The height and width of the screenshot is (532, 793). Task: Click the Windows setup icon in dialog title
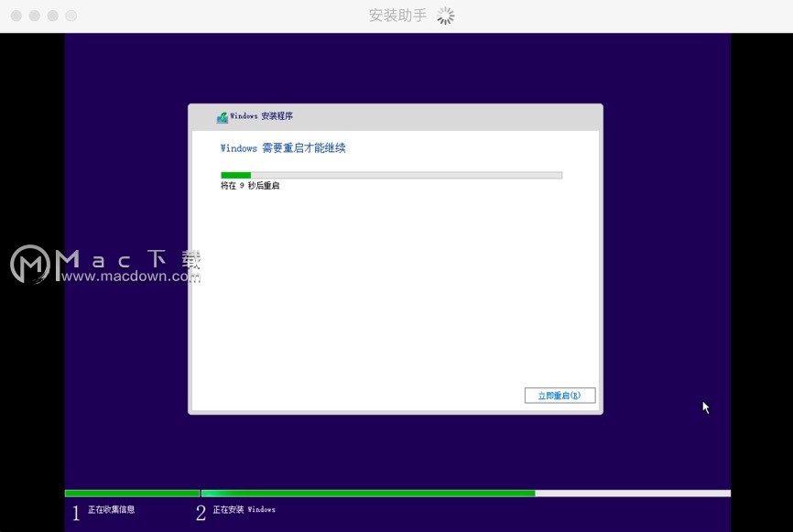point(222,117)
